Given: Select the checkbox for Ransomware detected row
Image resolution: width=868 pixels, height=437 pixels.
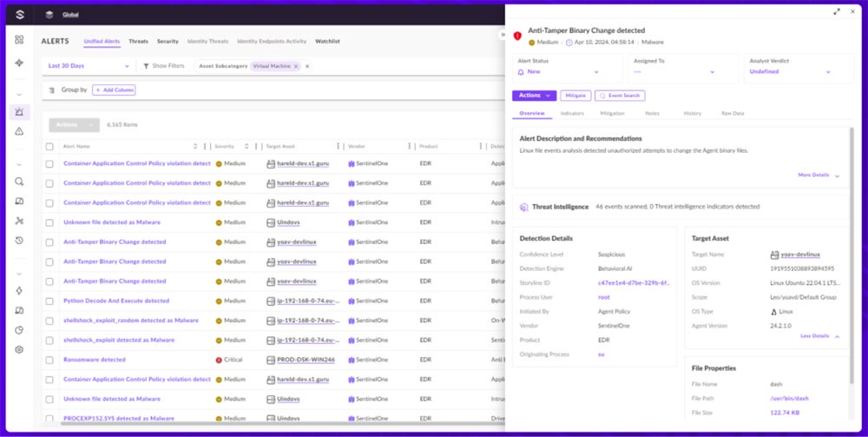Looking at the screenshot, I should (49, 360).
